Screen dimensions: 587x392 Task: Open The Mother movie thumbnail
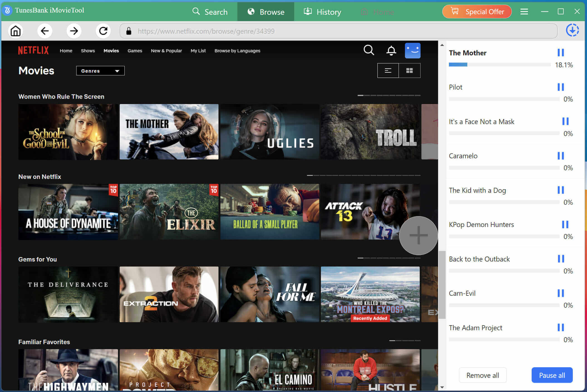pos(169,132)
